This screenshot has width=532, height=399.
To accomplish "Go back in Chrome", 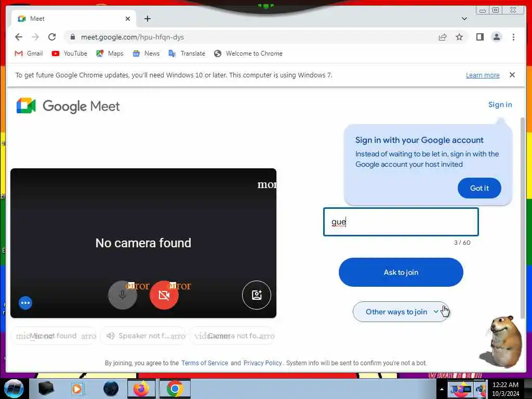I will pos(19,37).
